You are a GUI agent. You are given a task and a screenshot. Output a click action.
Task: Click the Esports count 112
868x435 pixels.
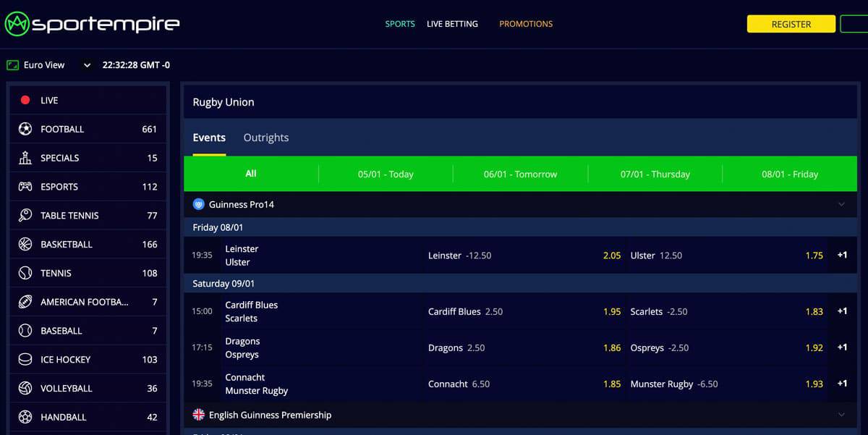[x=149, y=187]
